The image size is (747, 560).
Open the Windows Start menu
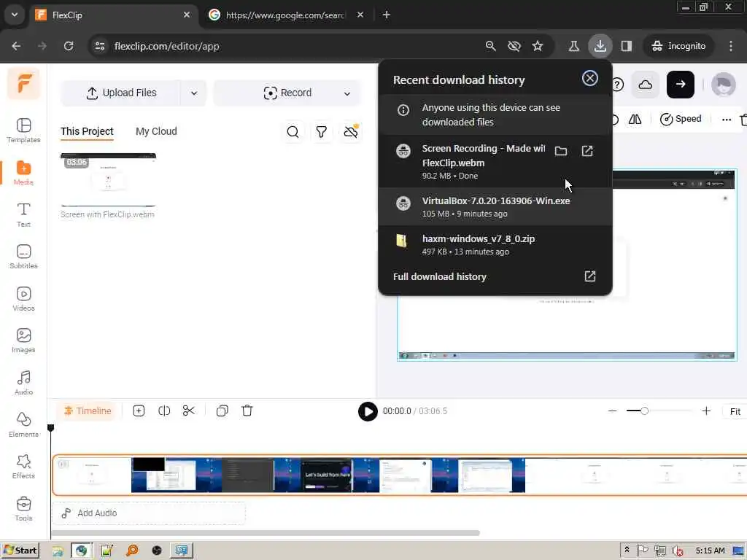click(20, 551)
